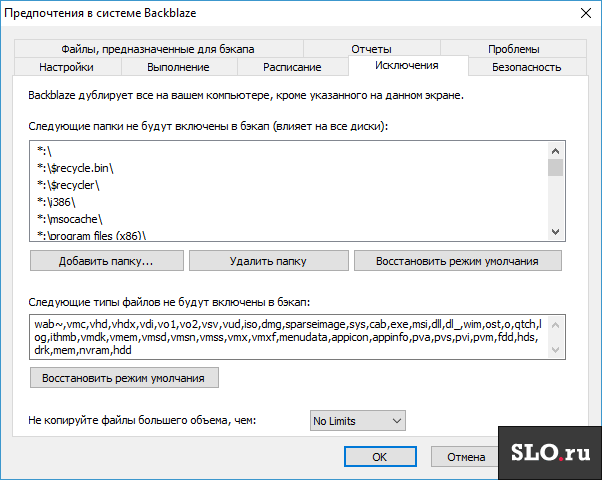The width and height of the screenshot is (602, 480).
Task: Restore default folders with Восстановить режим умолчания
Action: tap(457, 261)
